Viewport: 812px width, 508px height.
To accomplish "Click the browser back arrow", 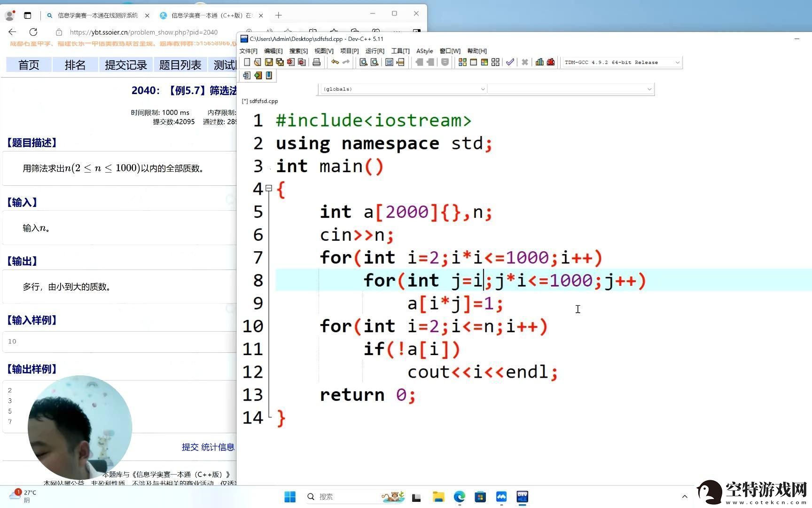I will (x=13, y=32).
